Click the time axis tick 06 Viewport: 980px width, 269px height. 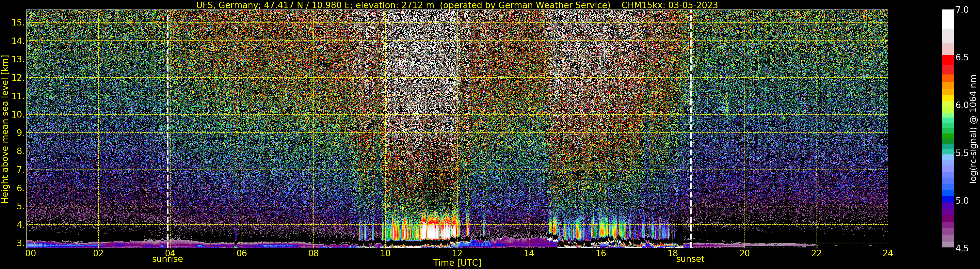pos(242,253)
